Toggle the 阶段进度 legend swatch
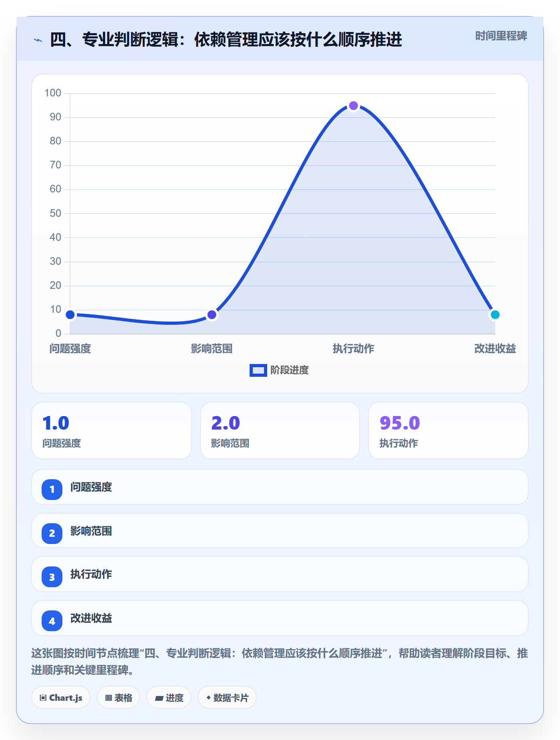The height and width of the screenshot is (740, 560). [x=258, y=370]
